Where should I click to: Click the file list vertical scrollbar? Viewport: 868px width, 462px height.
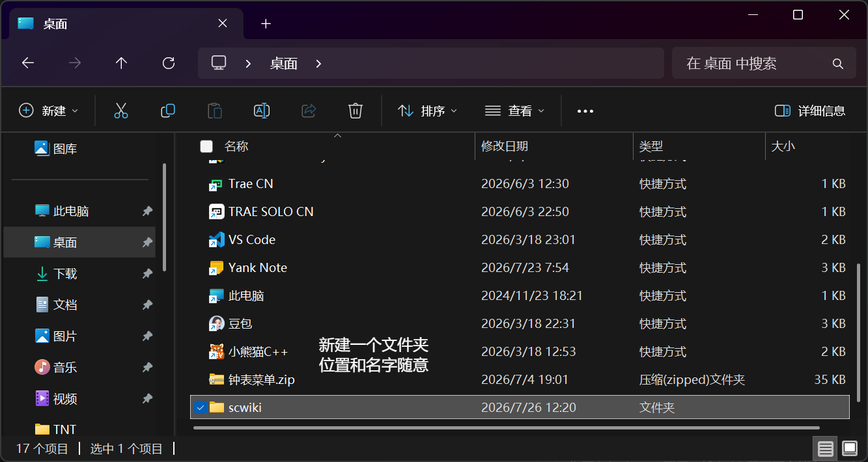tap(858, 332)
